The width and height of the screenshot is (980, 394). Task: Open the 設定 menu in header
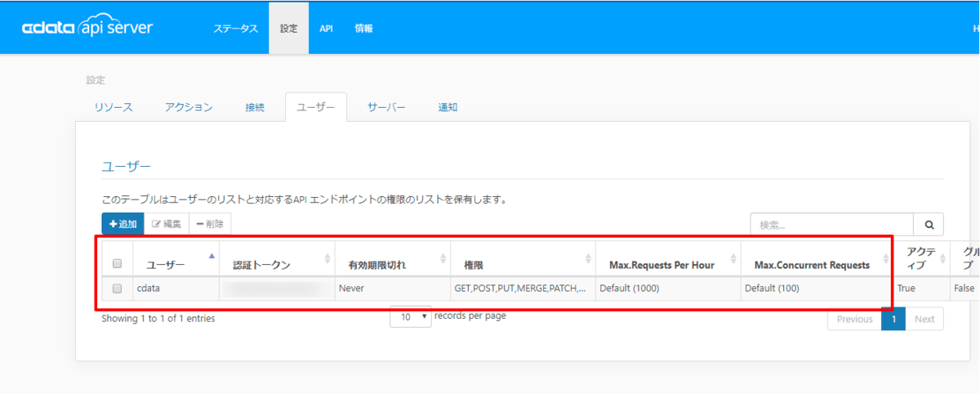[289, 28]
